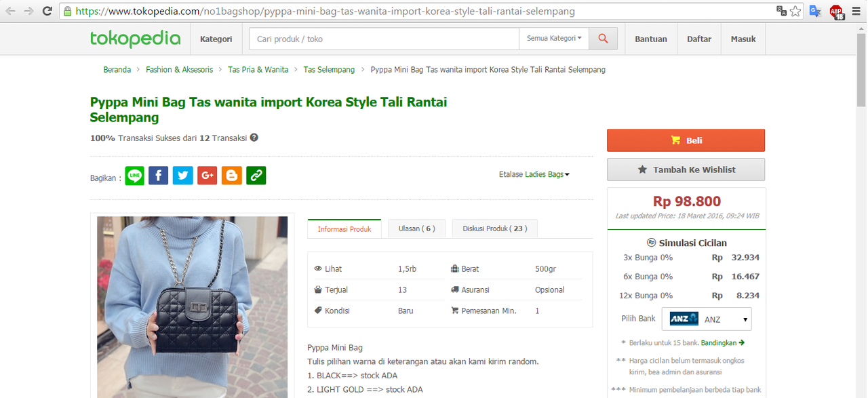The height and width of the screenshot is (398, 868).
Task: Click the 12x Bunga 0% installment row
Action: pos(690,296)
